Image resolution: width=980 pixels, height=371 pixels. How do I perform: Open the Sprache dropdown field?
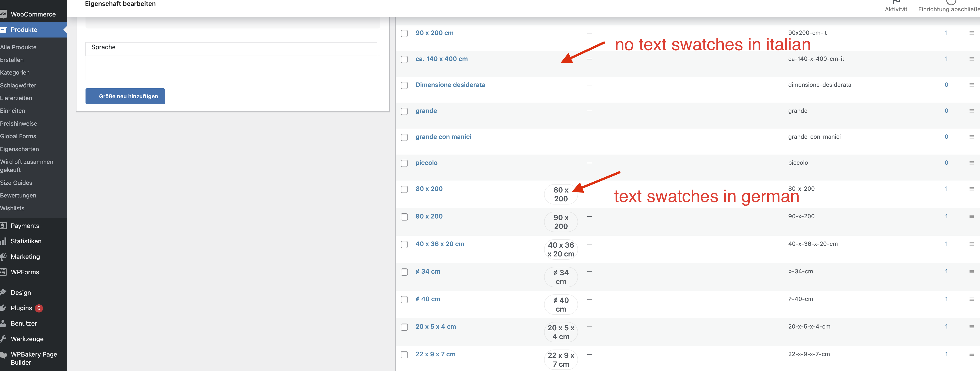(231, 49)
